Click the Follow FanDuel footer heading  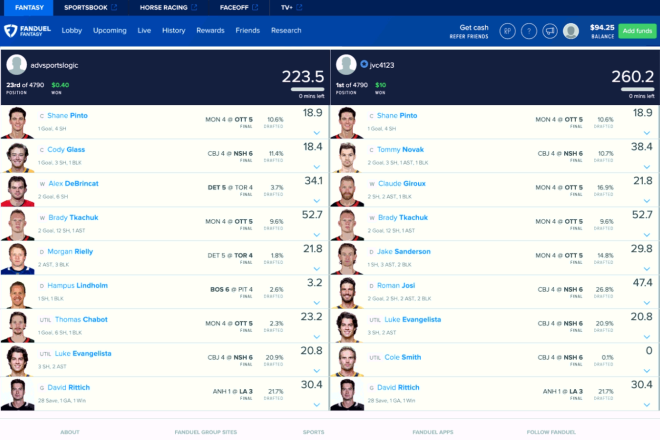(x=551, y=432)
